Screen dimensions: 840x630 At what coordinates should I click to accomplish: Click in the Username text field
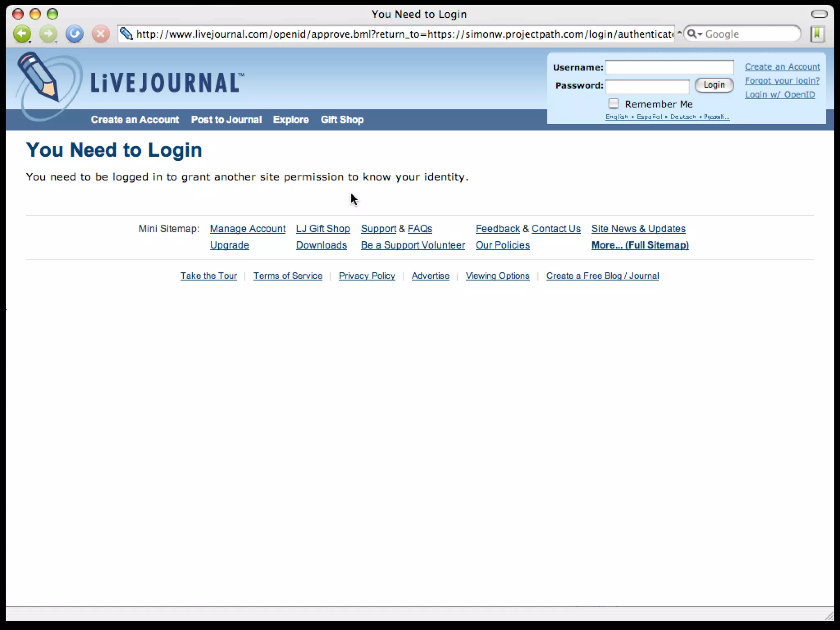coord(669,67)
